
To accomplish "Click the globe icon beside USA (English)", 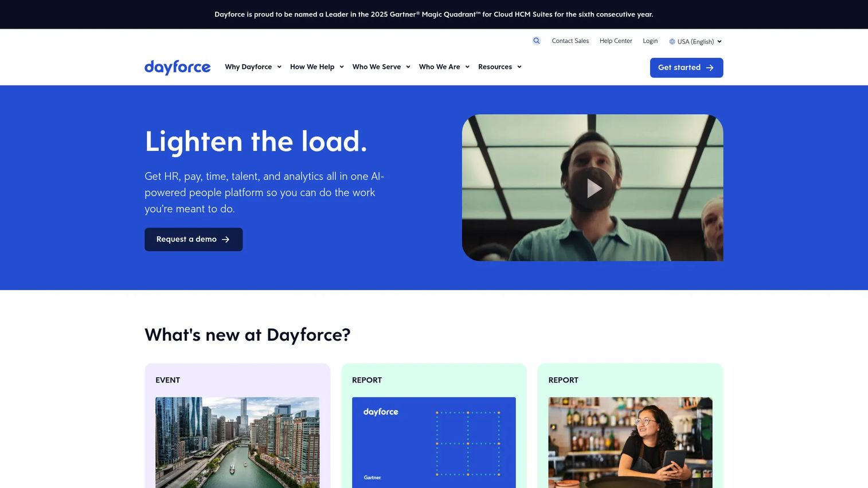I will [x=672, y=41].
